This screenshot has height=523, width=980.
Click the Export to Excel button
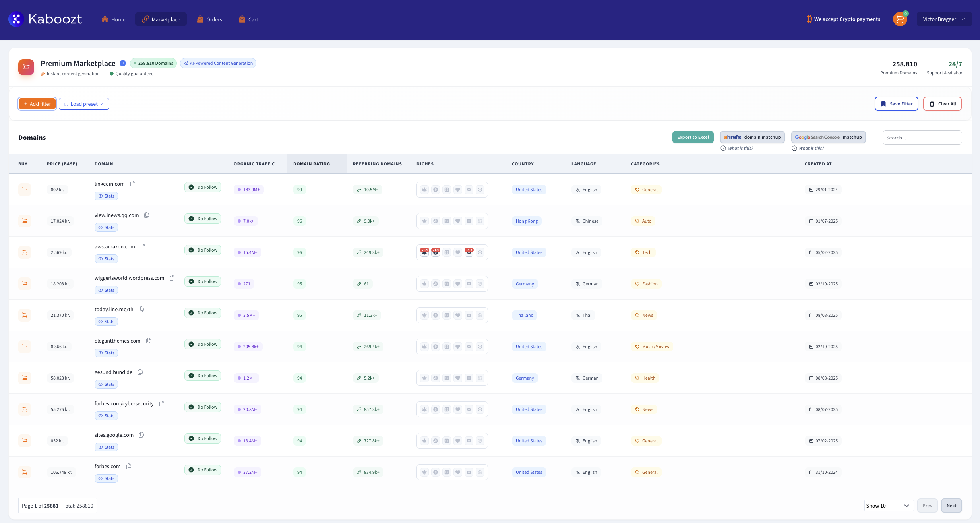click(693, 137)
